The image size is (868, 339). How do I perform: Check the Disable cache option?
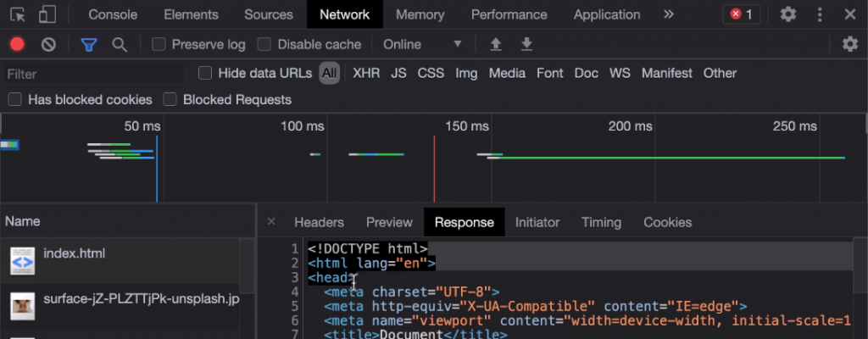(x=264, y=44)
